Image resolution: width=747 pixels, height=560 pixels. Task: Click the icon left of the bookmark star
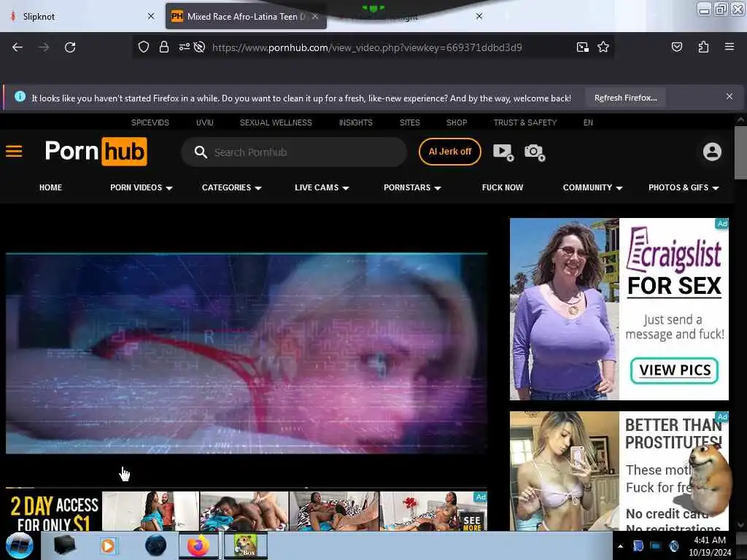tap(582, 47)
